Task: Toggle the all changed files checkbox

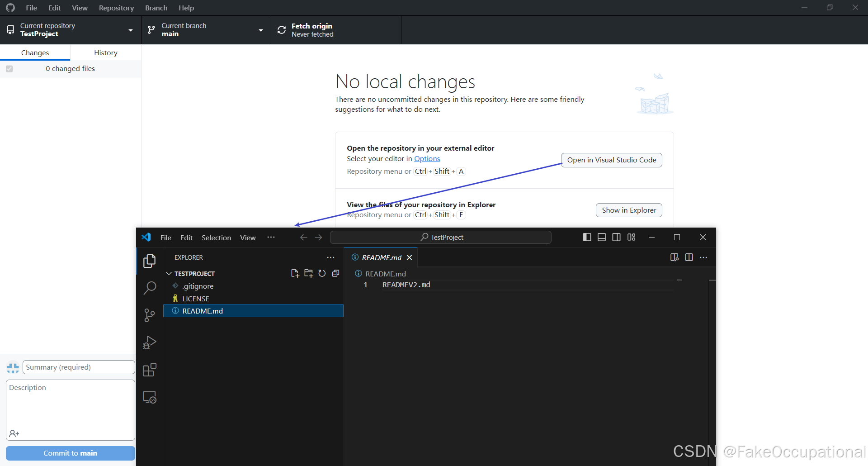Action: (9, 69)
